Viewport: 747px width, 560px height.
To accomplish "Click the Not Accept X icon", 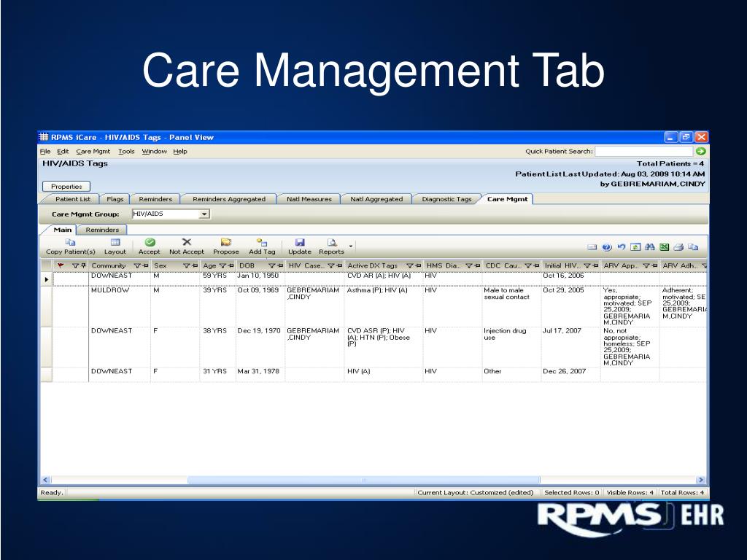I will click(187, 242).
